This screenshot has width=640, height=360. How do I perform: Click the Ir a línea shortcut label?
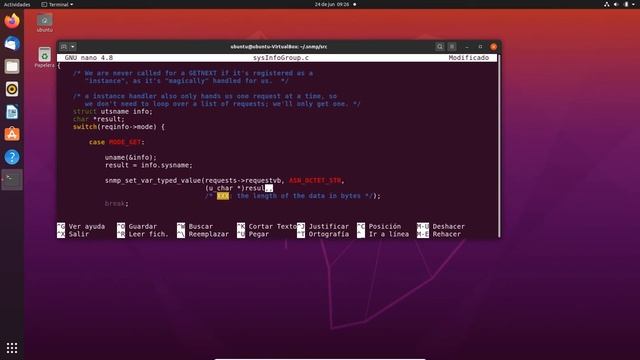tap(389, 234)
